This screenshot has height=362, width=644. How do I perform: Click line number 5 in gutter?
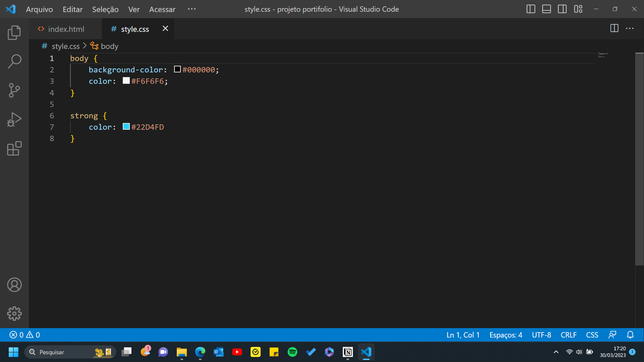(x=52, y=104)
